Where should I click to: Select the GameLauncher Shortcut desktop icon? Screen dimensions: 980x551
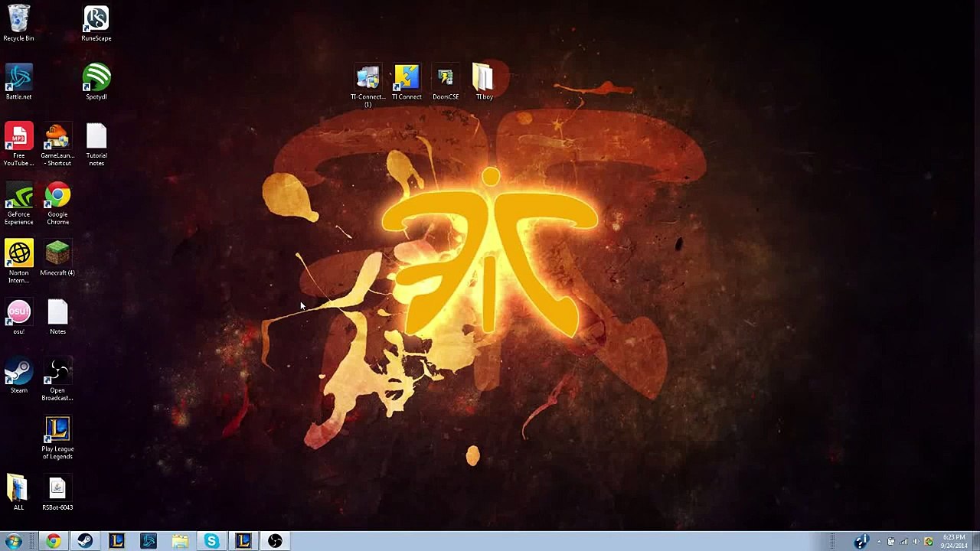click(x=57, y=145)
